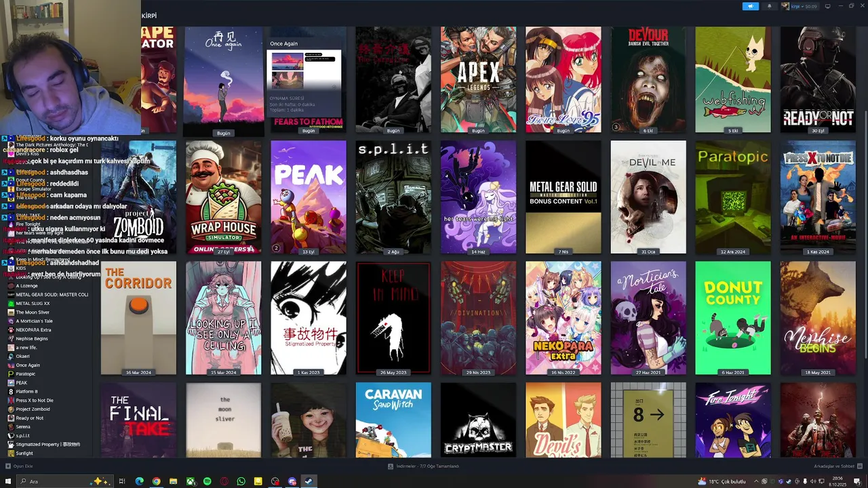Click the 'Oyun Ekle' add game button
Viewport: 868px width, 488px height.
19,466
